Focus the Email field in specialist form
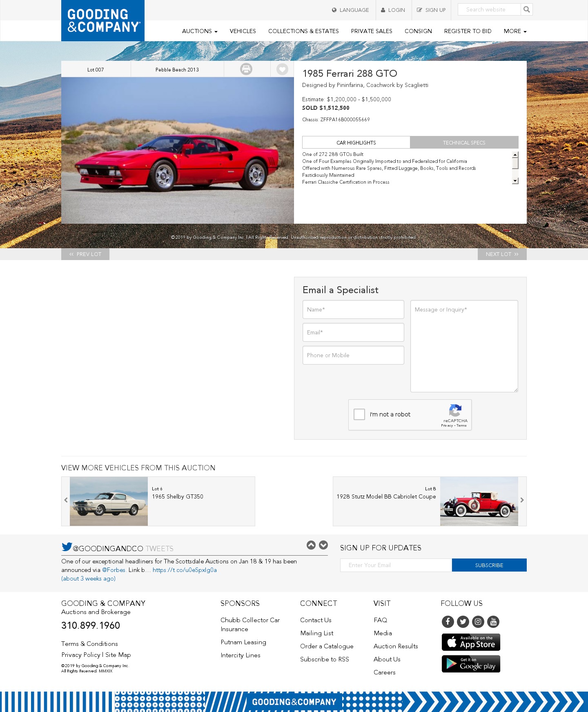 353,332
